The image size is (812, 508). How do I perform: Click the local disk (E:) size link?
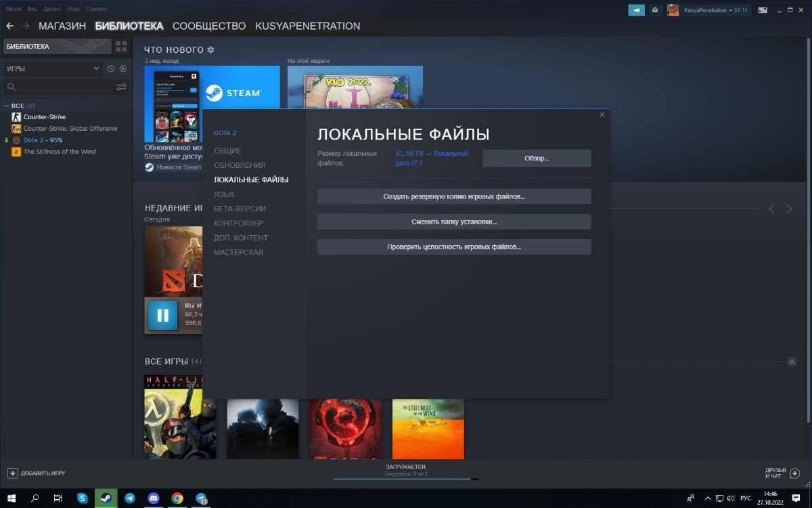click(x=432, y=158)
